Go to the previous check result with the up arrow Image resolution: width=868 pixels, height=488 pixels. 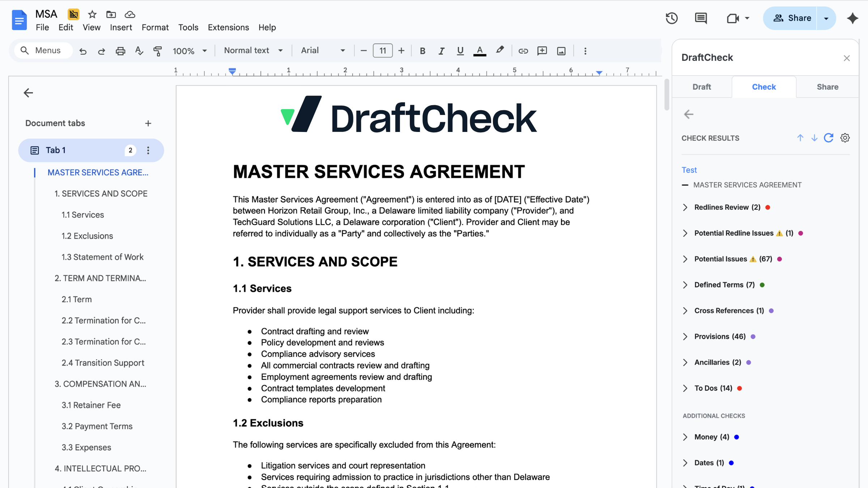(800, 138)
